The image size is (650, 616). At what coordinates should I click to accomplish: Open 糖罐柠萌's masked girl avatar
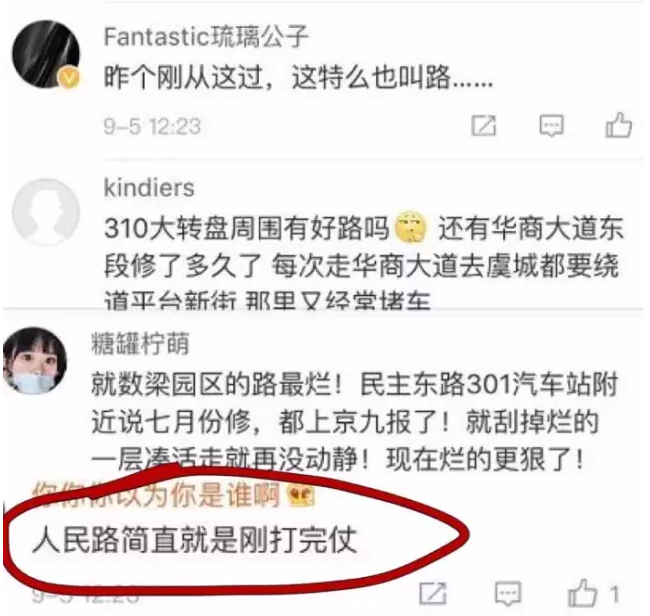pyautogui.click(x=35, y=360)
